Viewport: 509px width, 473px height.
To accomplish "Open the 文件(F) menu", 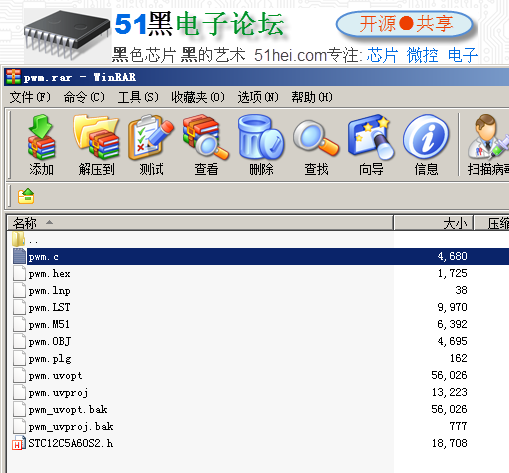I will [30, 97].
